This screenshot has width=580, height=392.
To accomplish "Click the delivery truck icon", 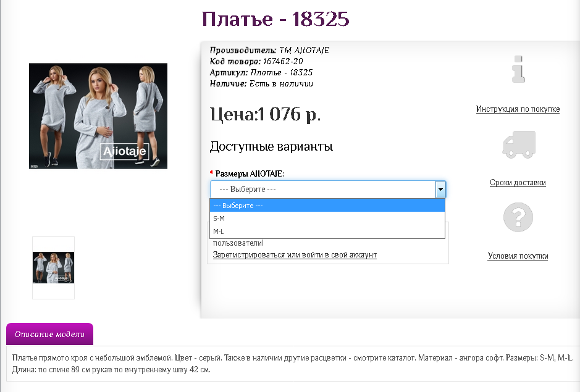I will pyautogui.click(x=519, y=144).
